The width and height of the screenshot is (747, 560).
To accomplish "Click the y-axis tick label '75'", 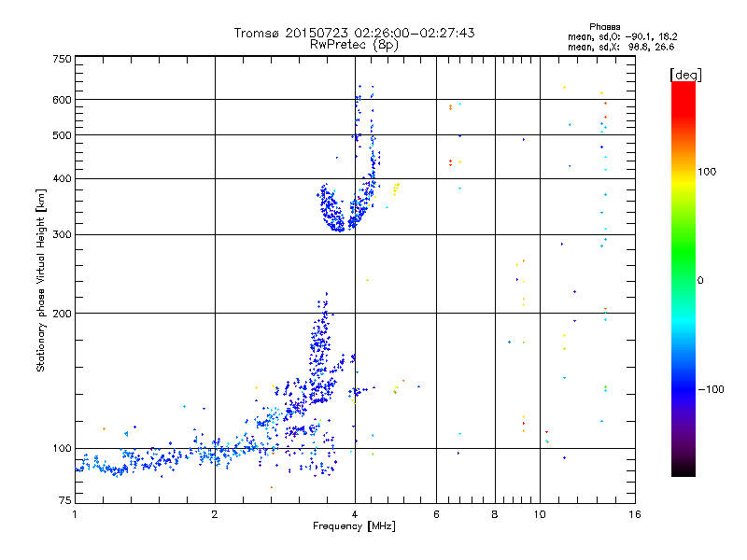I will pyautogui.click(x=65, y=500).
